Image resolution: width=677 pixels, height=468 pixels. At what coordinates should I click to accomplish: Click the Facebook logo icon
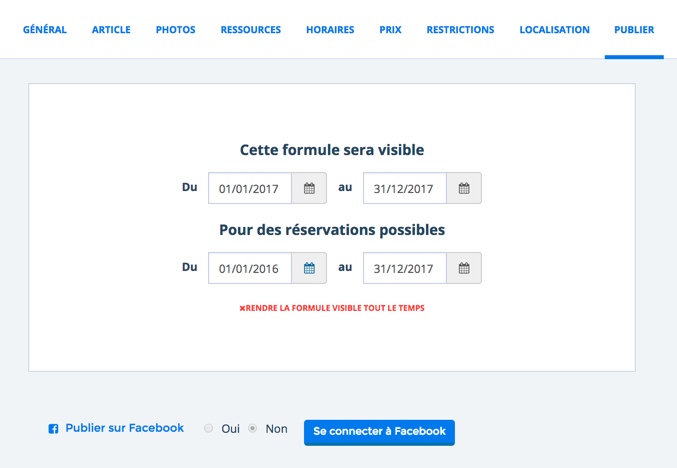(54, 429)
